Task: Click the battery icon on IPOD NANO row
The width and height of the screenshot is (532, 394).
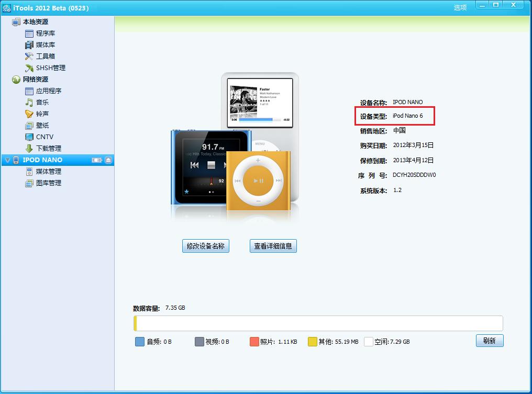Action: point(97,160)
